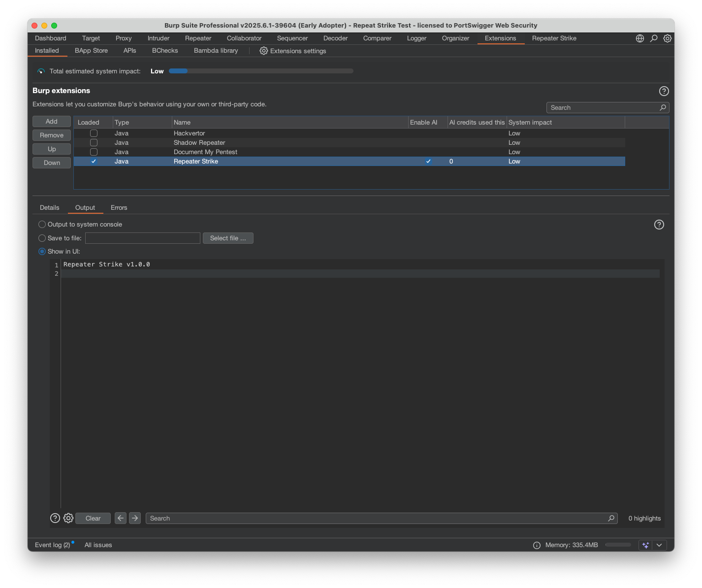Screen dimensions: 702x588
Task: Switch to the BApp Store tab
Action: (x=91, y=51)
